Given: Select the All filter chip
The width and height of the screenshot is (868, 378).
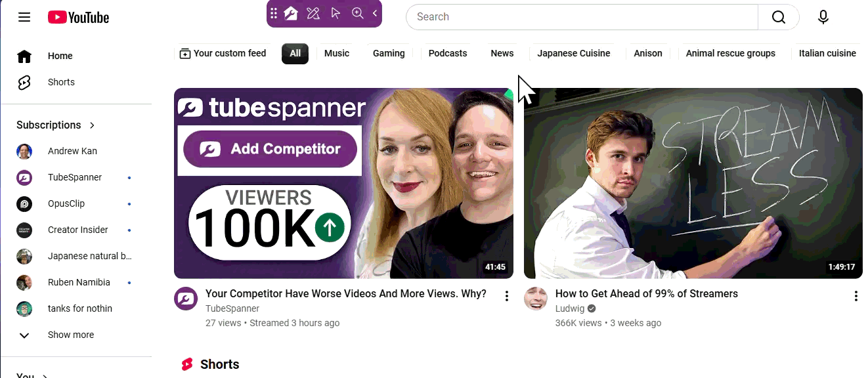Looking at the screenshot, I should point(295,53).
